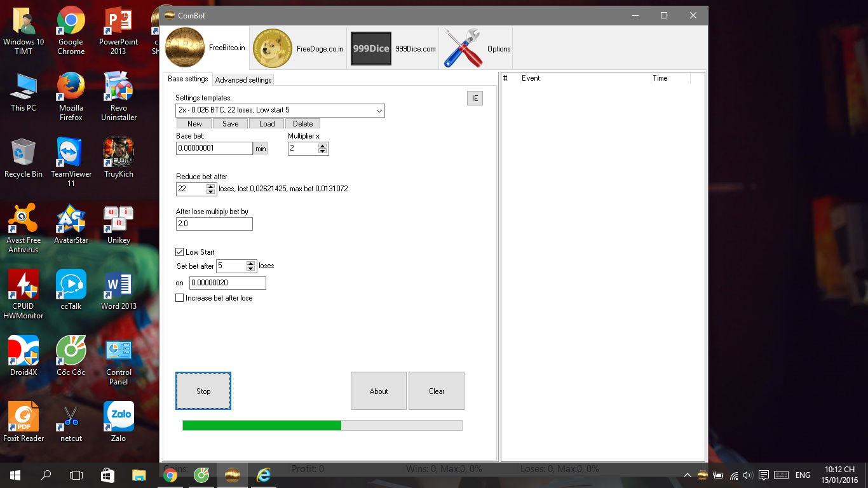Show hidden system tray icons

[x=688, y=475]
